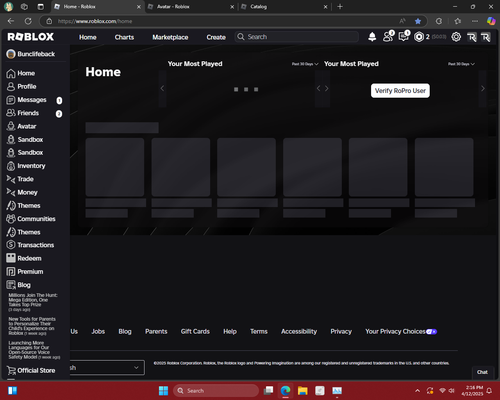
Task: Open the first Past 30 Days dropdown
Action: click(x=305, y=64)
